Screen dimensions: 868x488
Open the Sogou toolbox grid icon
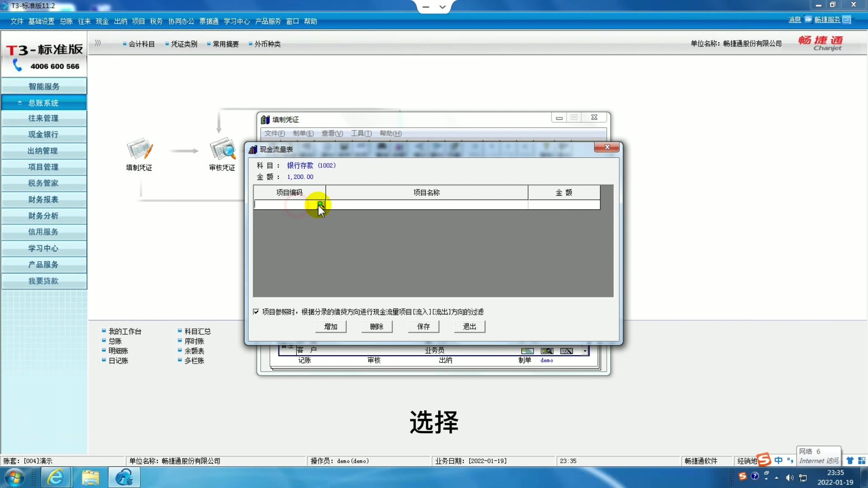(x=862, y=460)
